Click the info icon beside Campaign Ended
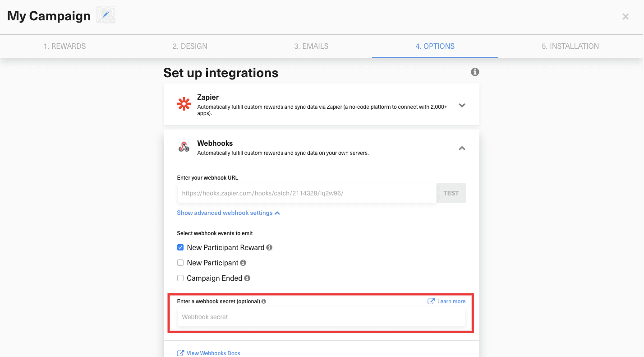The image size is (644, 357). [247, 278]
